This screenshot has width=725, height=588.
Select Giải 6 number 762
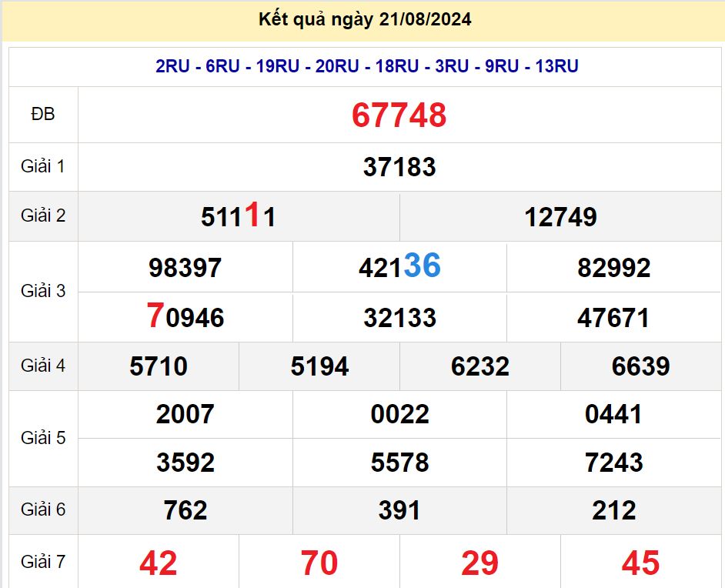pos(185,510)
